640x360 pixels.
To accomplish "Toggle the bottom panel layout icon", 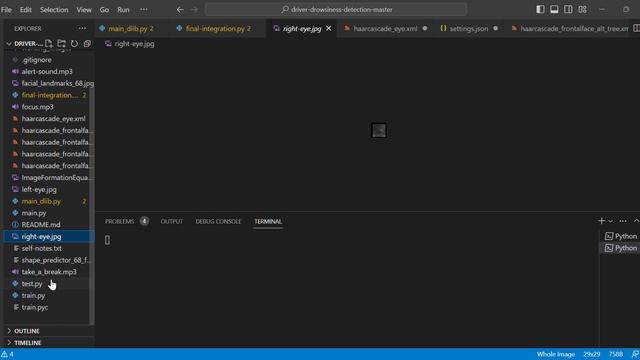I will pos(554,9).
